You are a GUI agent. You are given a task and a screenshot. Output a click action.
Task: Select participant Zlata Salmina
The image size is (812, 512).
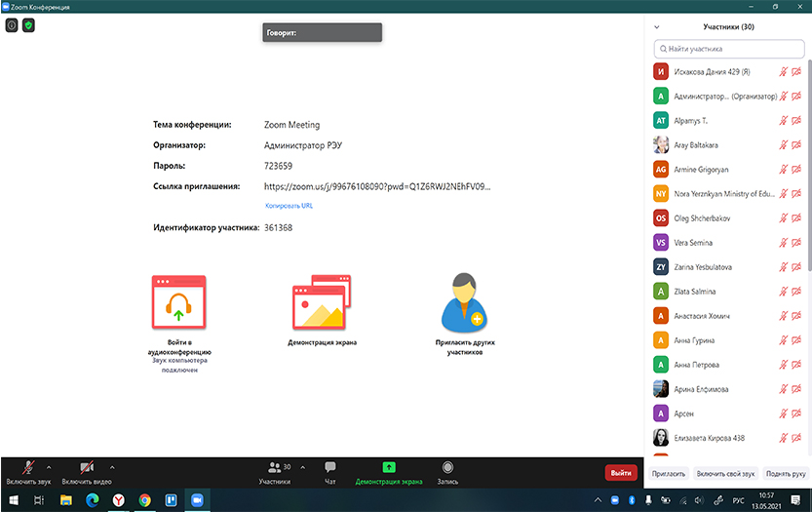tap(729, 291)
